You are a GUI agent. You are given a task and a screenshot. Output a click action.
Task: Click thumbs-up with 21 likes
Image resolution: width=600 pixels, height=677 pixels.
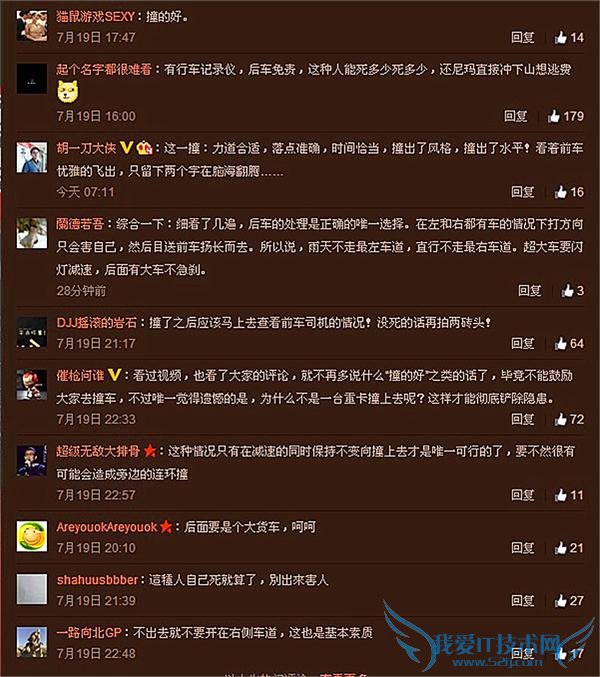(x=568, y=548)
